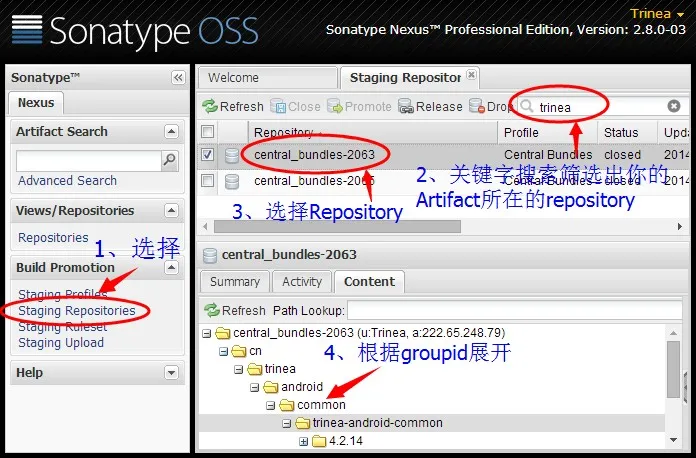The image size is (696, 458).
Task: Collapse the trinea-android-common tree node
Action: (x=287, y=423)
